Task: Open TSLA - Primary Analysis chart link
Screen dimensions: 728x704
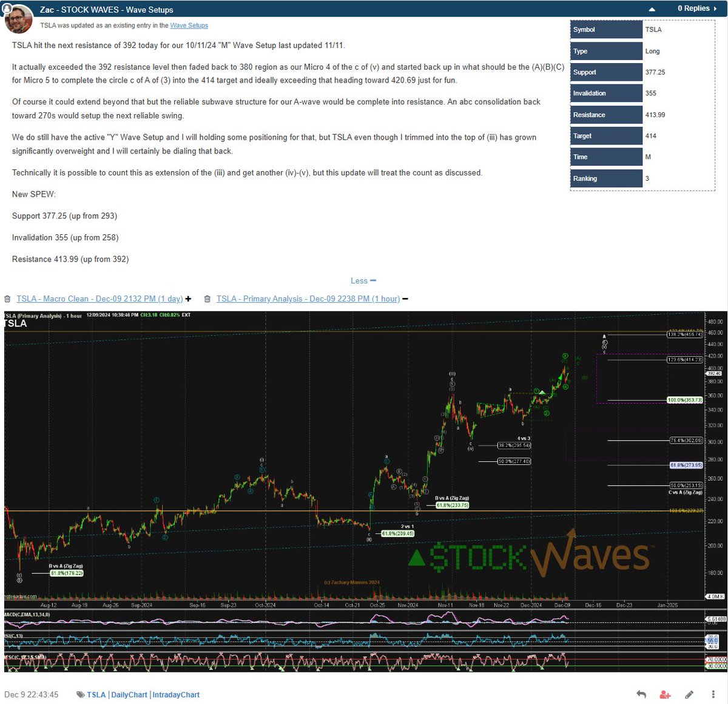Action: click(308, 299)
